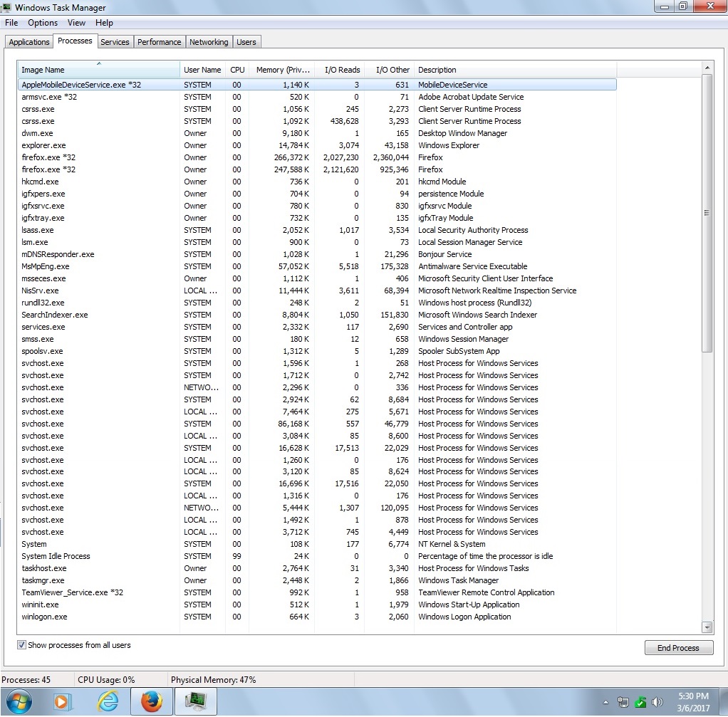Sort by Memory (Private) column header
This screenshot has height=717, width=728.
(x=282, y=70)
